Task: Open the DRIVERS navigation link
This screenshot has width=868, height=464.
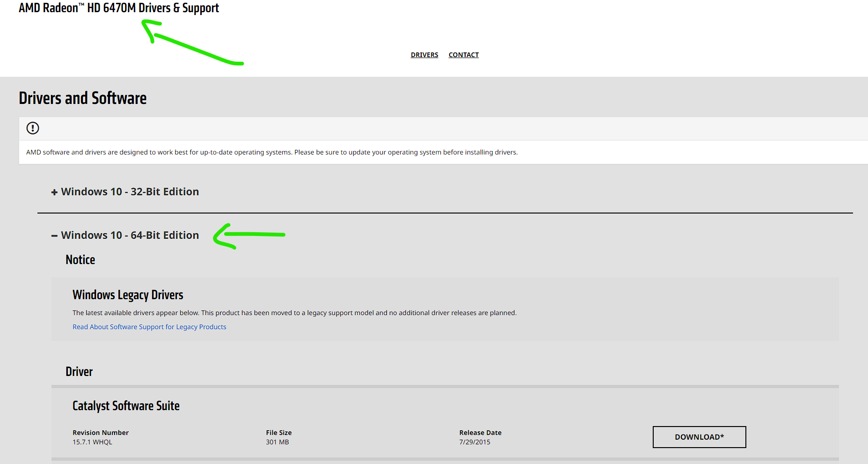Action: pyautogui.click(x=424, y=55)
